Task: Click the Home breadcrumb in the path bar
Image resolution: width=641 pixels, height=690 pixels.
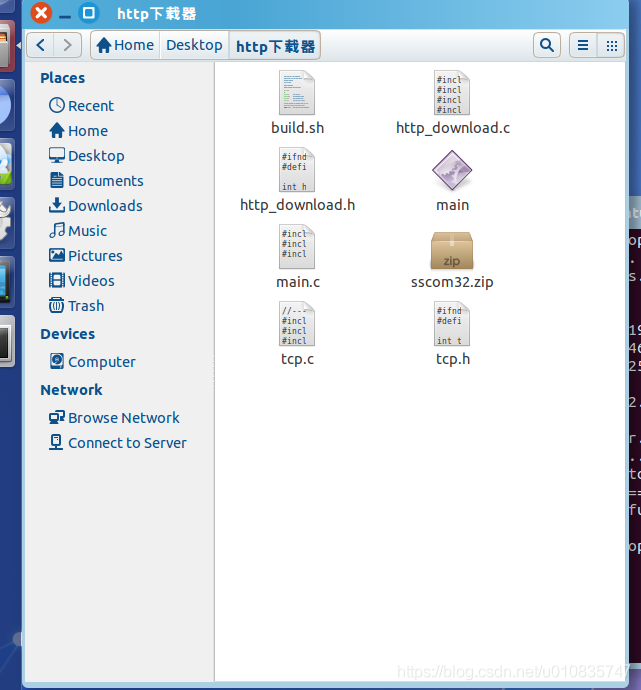Action: point(125,45)
